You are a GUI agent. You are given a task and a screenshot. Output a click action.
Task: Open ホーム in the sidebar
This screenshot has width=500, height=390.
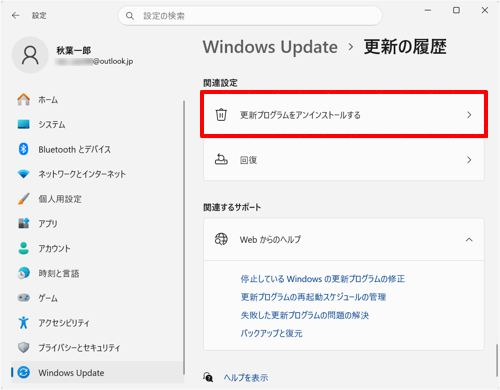point(97,99)
